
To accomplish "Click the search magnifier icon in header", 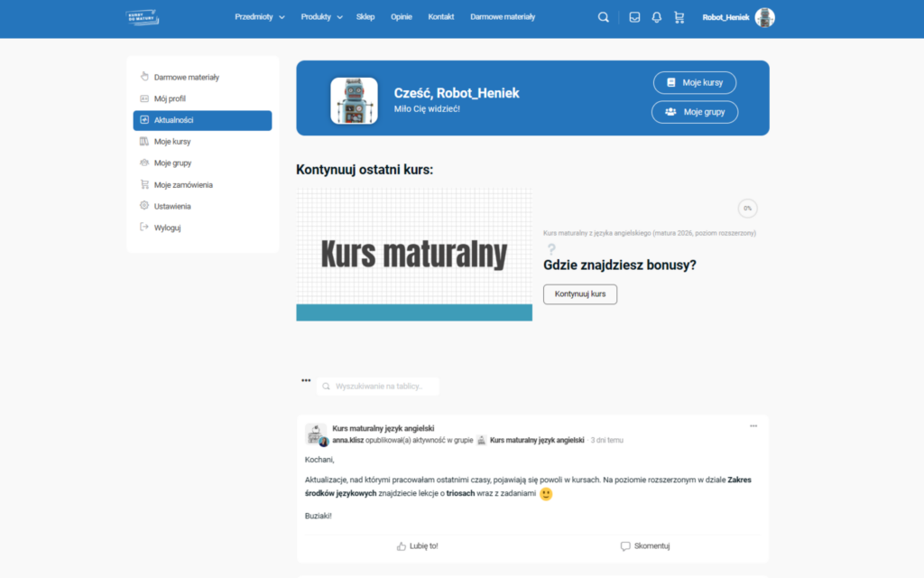I will point(604,17).
